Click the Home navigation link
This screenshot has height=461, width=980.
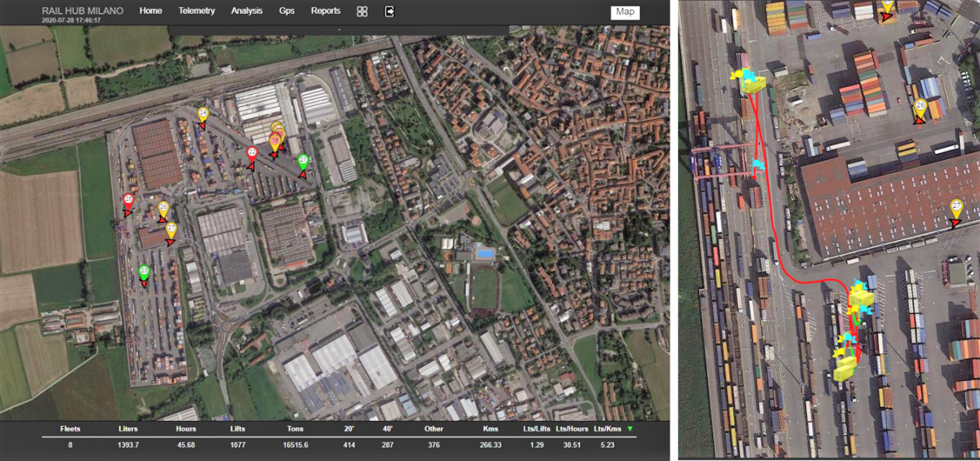click(x=151, y=11)
